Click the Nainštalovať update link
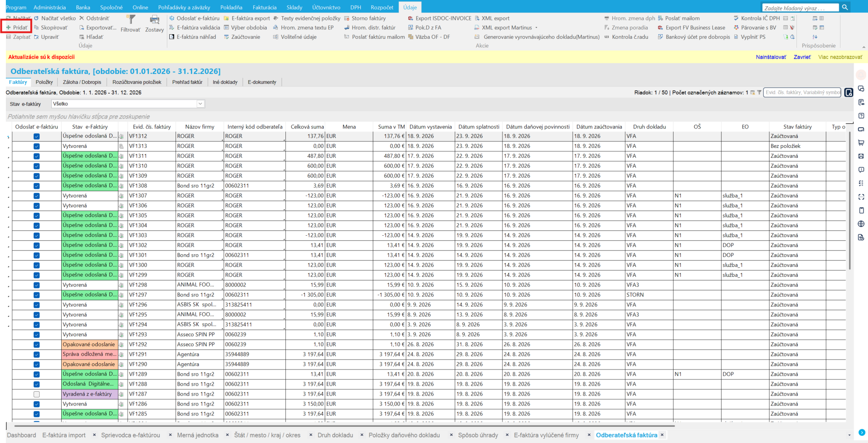The height and width of the screenshot is (443, 868). pyautogui.click(x=771, y=57)
